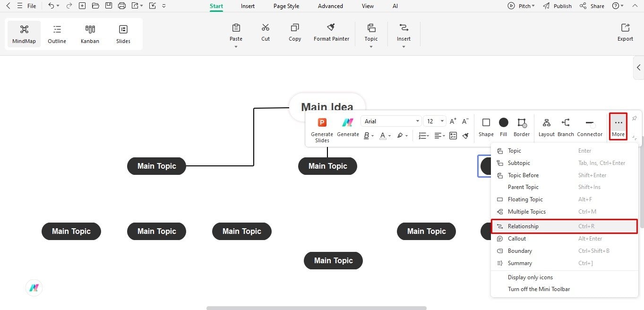Undo the last action

click(x=51, y=6)
